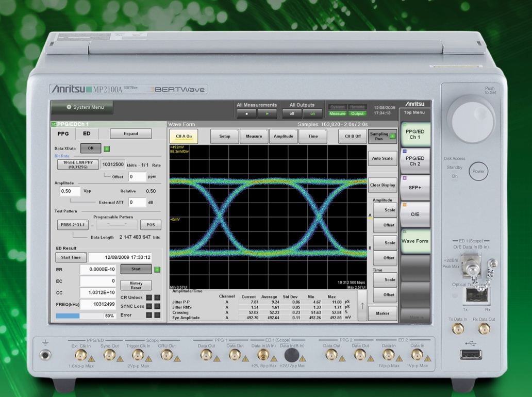Toggle the Data/XData ON switch

tap(91, 148)
